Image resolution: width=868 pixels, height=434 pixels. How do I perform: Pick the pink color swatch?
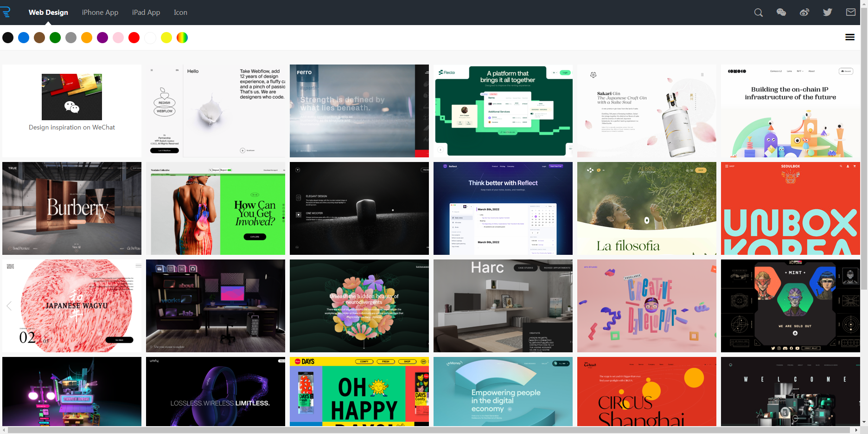tap(118, 38)
